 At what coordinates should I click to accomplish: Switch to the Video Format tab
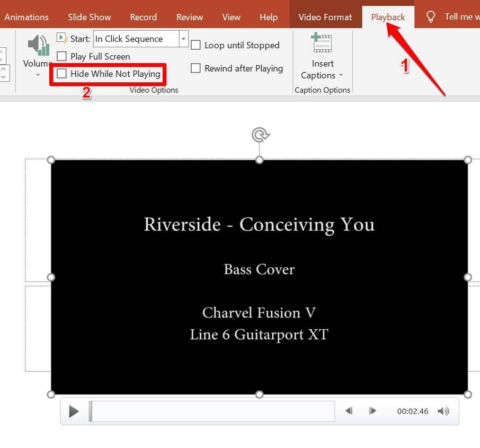(x=325, y=16)
